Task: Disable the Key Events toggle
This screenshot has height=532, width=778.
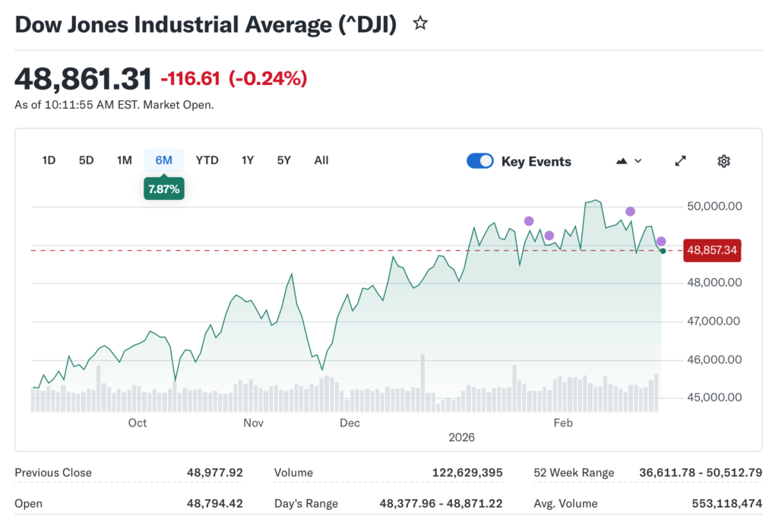Action: click(x=479, y=160)
